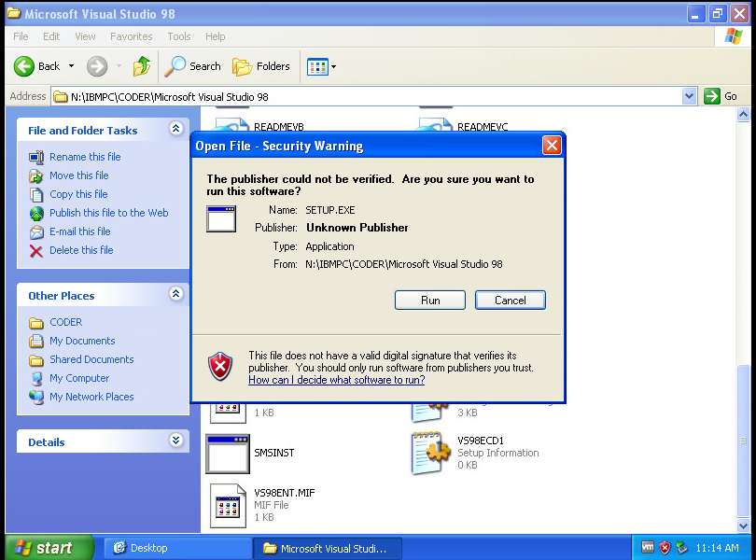
Task: Click Cancel in the Security Warning
Action: 511,300
